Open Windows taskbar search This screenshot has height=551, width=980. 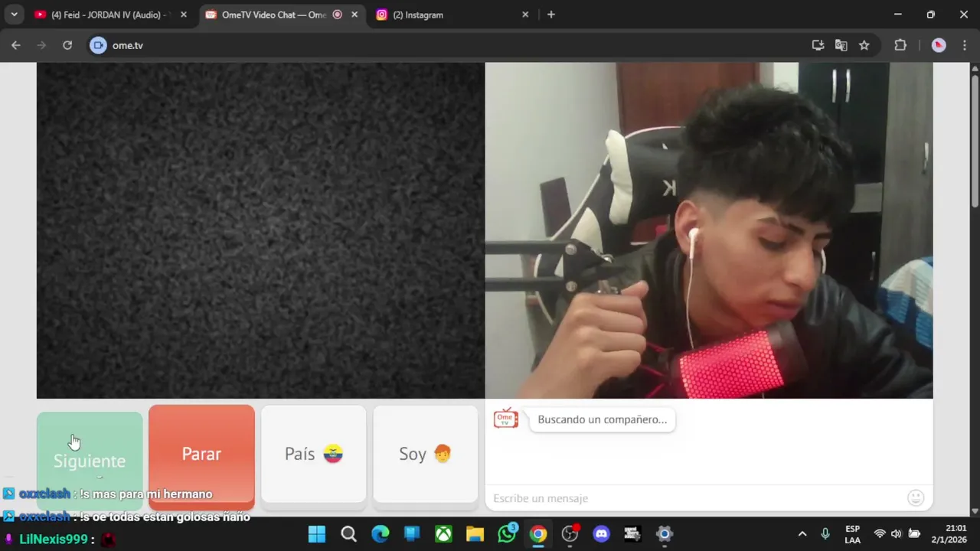pos(348,534)
